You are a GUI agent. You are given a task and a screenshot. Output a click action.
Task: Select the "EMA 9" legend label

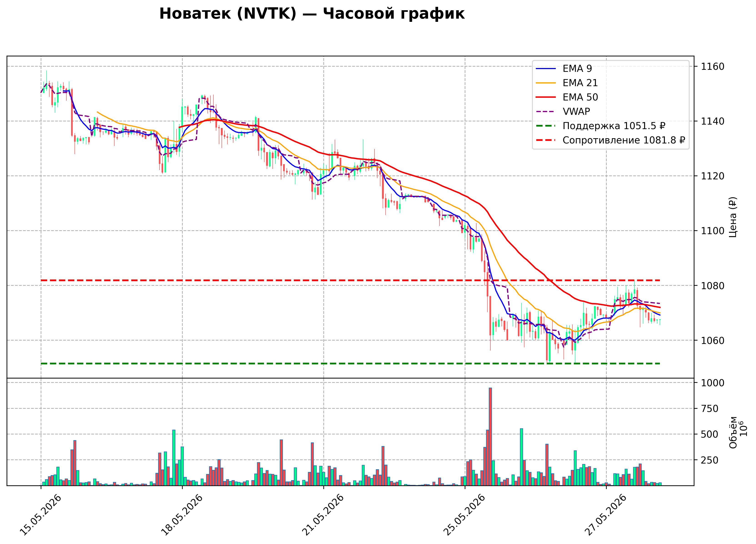coord(577,68)
